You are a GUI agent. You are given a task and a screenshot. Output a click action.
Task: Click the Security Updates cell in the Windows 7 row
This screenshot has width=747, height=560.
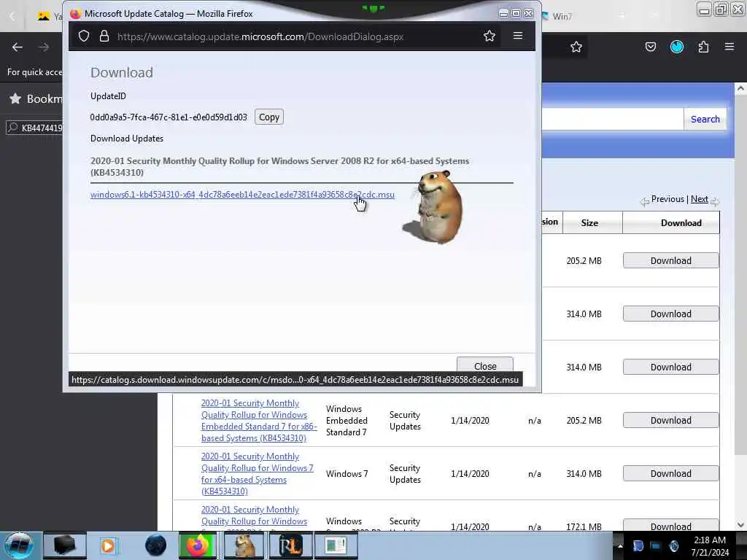(405, 474)
